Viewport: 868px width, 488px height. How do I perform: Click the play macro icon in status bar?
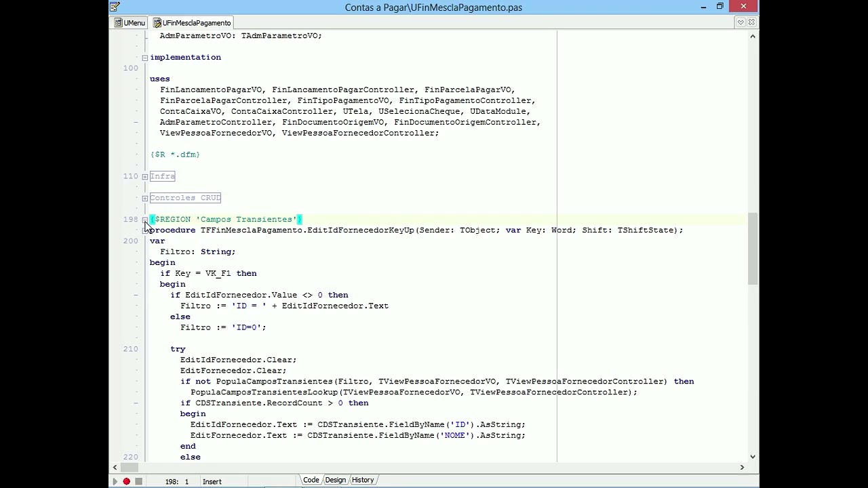(115, 481)
